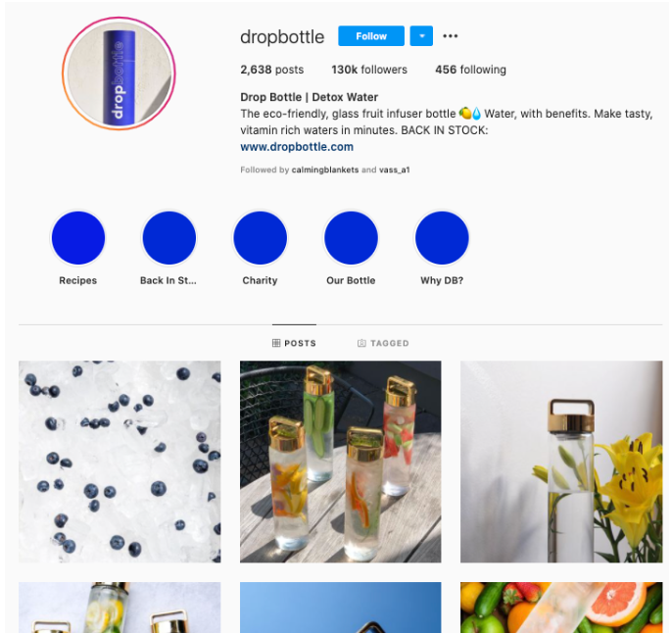The height and width of the screenshot is (633, 672).
Task: Open the Recipes story highlight
Action: [78, 238]
